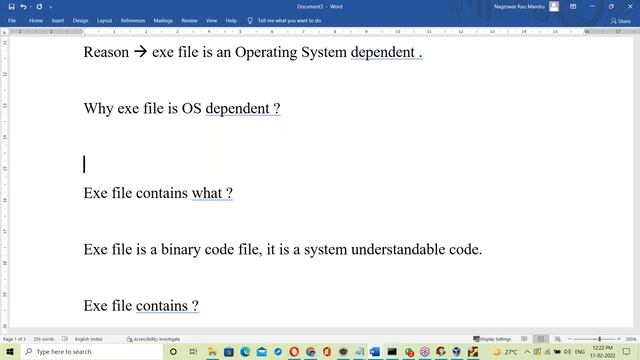Viewport: 640px width, 360px height.
Task: Open VirtualBox cube icon on taskbar
Action: tap(456, 352)
